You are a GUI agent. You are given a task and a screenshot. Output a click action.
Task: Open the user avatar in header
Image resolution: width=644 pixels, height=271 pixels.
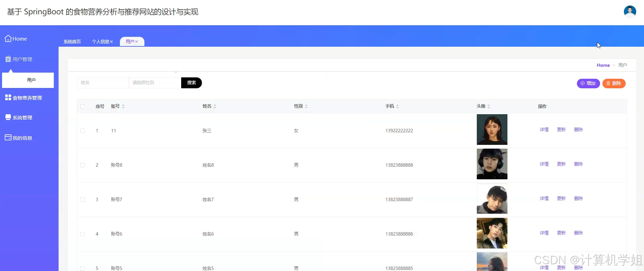[x=630, y=12]
